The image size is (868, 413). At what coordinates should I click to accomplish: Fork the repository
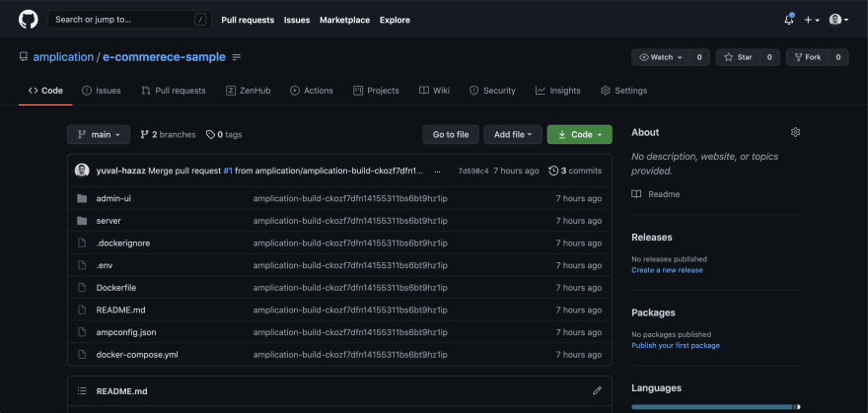click(808, 57)
